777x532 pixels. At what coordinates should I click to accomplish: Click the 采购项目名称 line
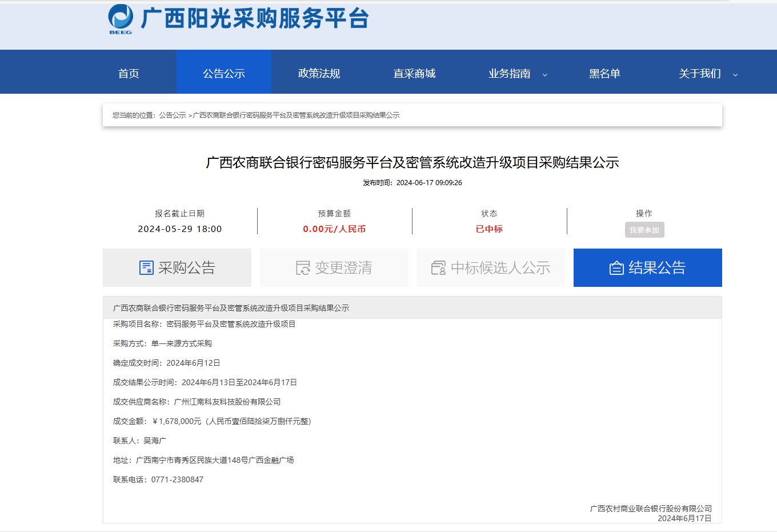[205, 324]
